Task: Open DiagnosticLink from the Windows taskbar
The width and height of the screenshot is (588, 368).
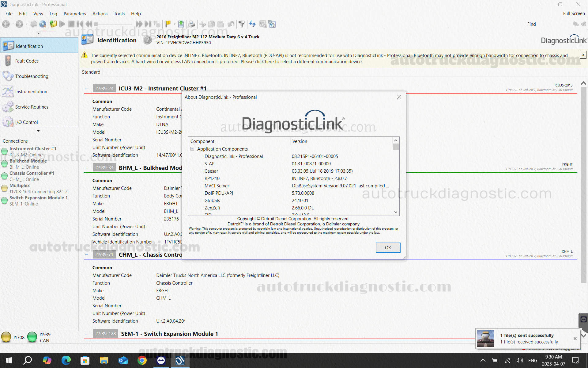Action: 180,360
